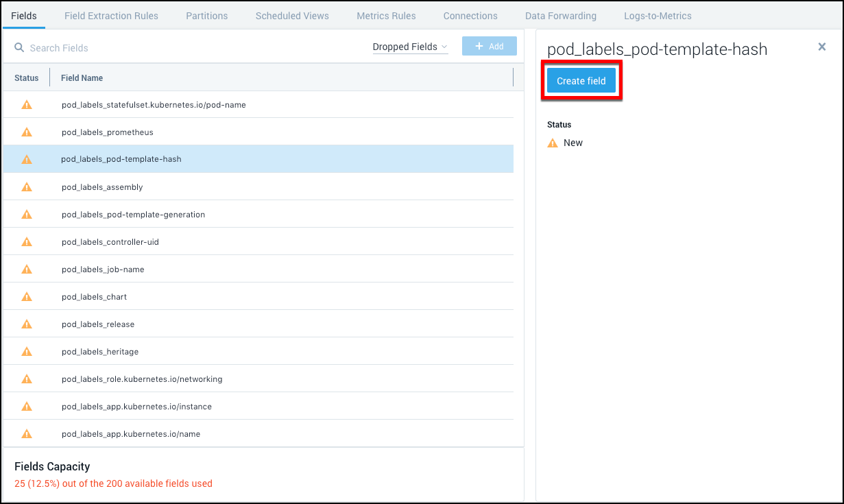Click the Add field button
844x504 pixels.
(489, 47)
